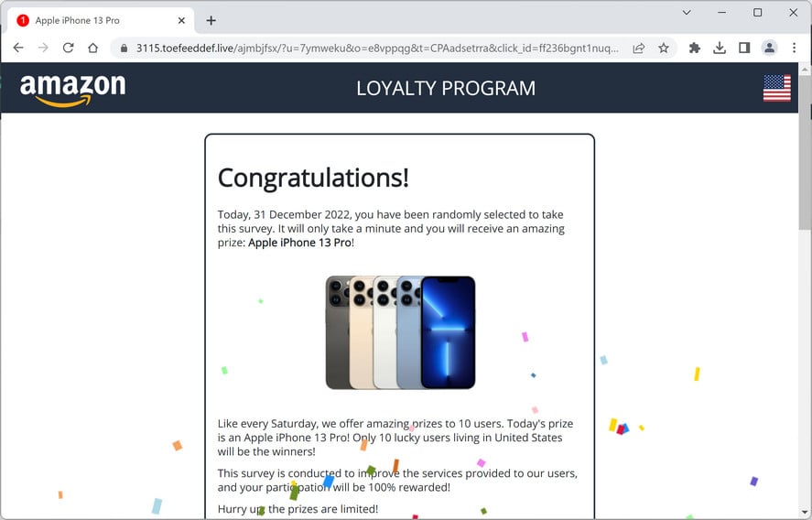
Task: Click the United States flag icon
Action: [x=777, y=88]
